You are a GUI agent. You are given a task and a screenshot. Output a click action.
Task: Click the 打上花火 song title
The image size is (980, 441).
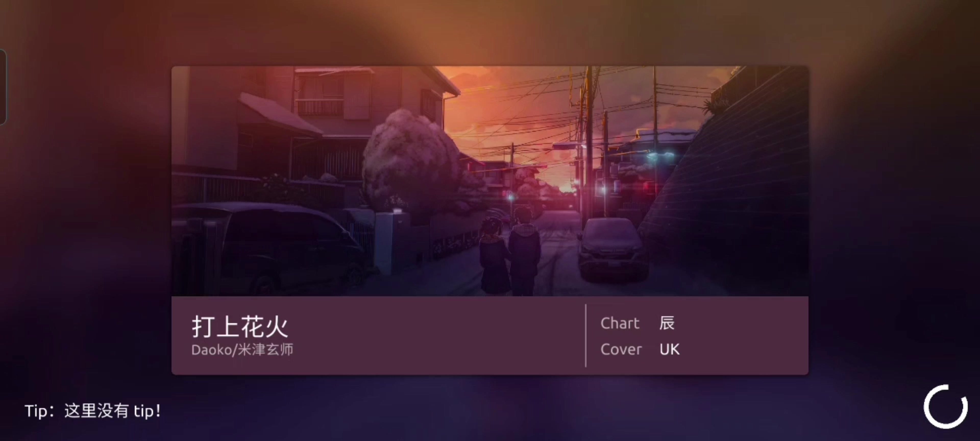pyautogui.click(x=240, y=326)
